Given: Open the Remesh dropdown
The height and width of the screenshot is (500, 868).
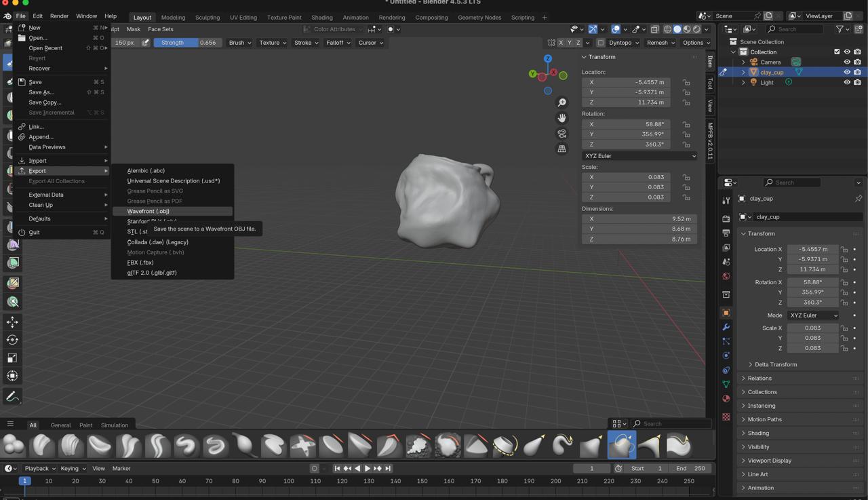Looking at the screenshot, I should click(x=660, y=43).
